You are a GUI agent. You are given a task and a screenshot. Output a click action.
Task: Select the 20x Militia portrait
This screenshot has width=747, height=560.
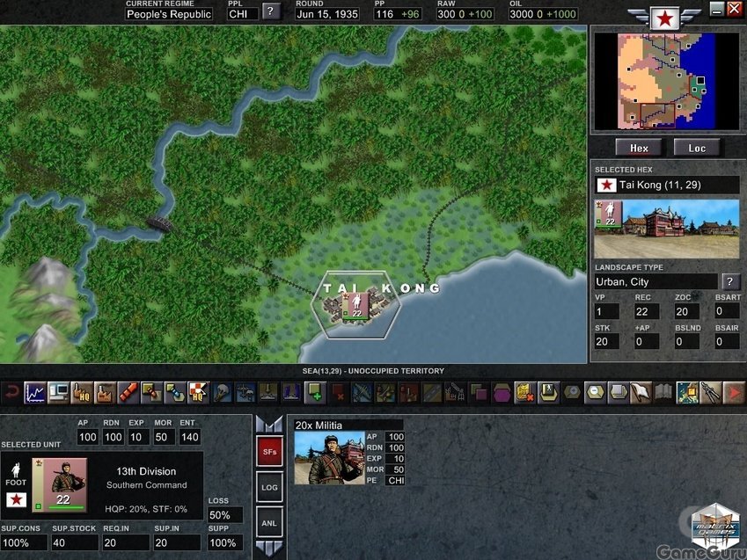(330, 458)
